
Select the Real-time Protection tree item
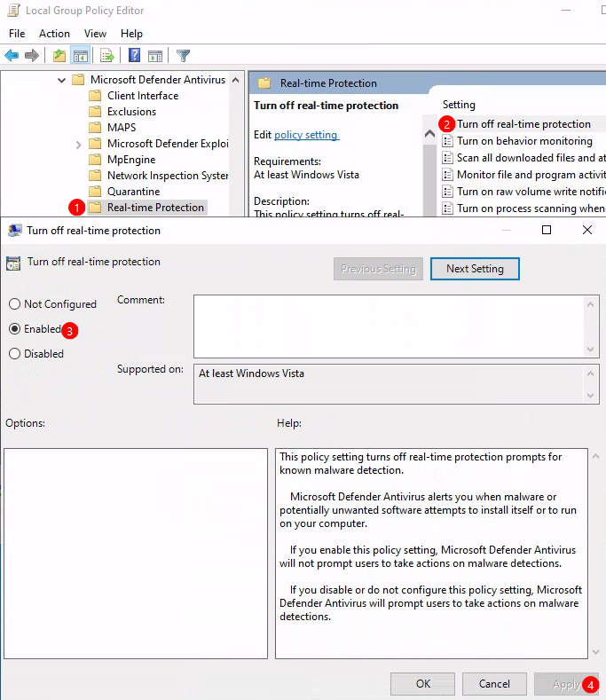[x=155, y=208]
